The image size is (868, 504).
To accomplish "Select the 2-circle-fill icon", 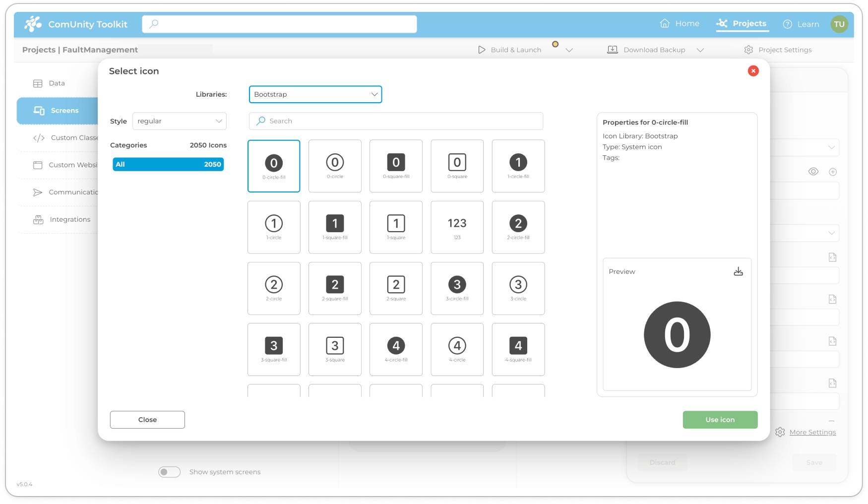I will pos(518,227).
